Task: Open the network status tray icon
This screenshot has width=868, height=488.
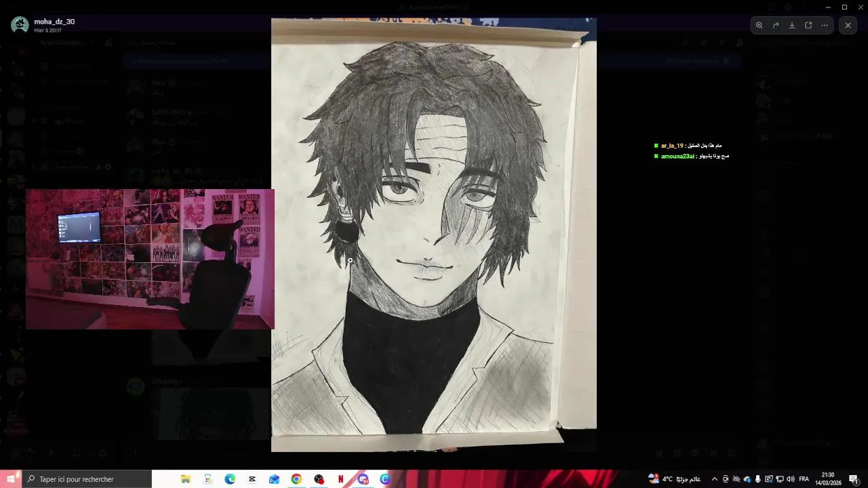Action: 780,479
